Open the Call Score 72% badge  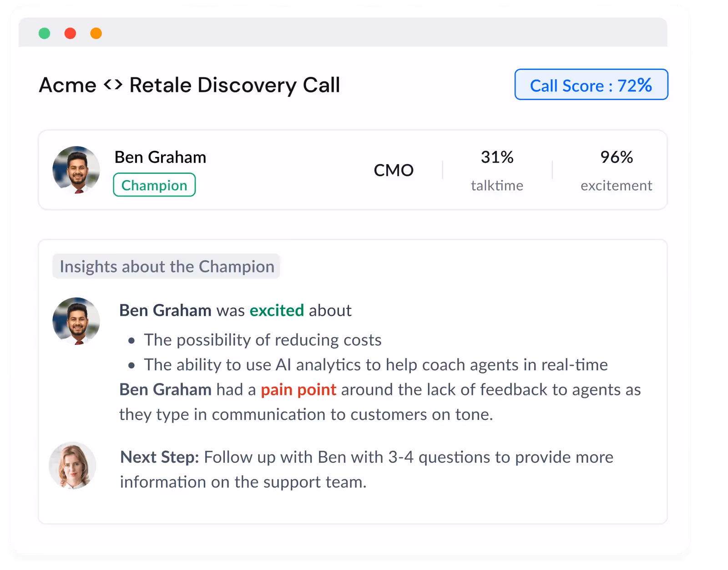591,85
